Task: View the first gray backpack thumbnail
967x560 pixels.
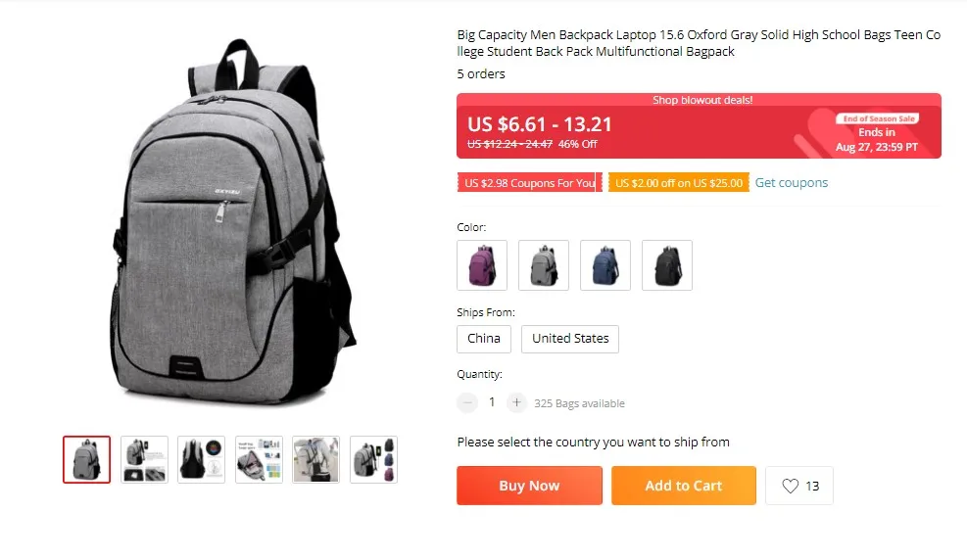Action: (x=86, y=459)
